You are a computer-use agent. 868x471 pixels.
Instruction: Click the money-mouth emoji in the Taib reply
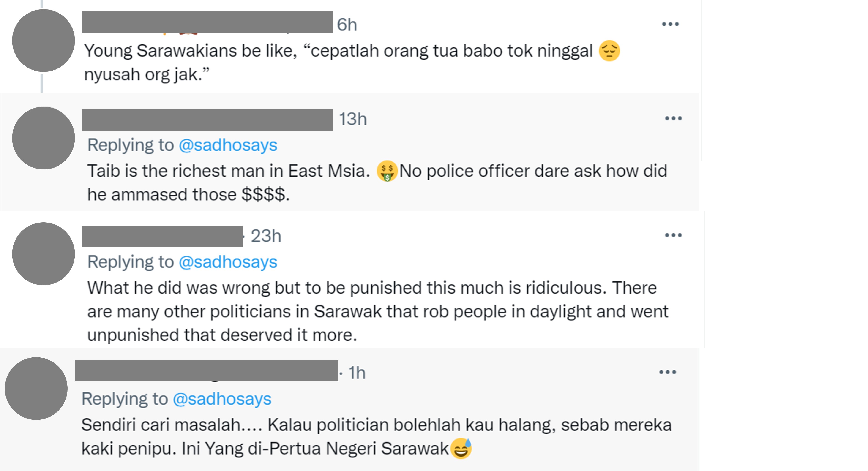click(x=387, y=171)
